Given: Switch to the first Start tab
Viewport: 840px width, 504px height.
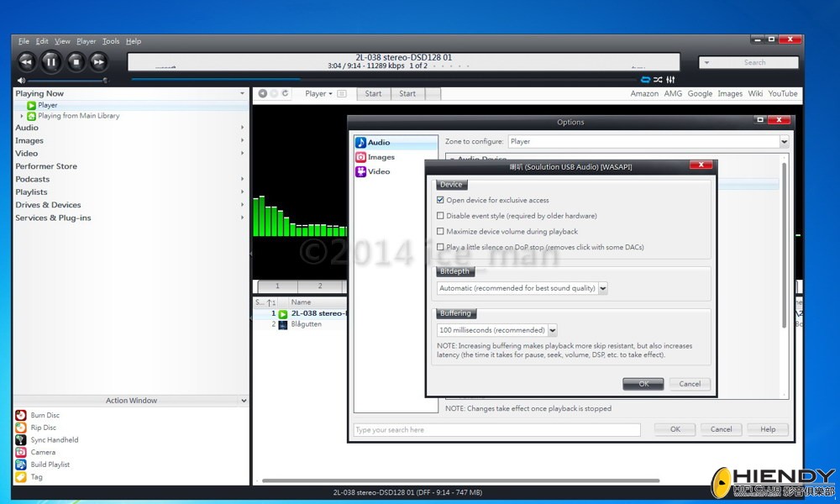Looking at the screenshot, I should click(x=374, y=94).
